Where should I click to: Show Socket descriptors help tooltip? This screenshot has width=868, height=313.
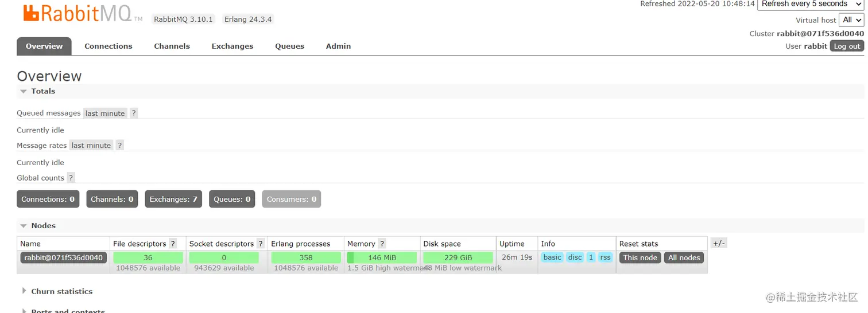[261, 244]
